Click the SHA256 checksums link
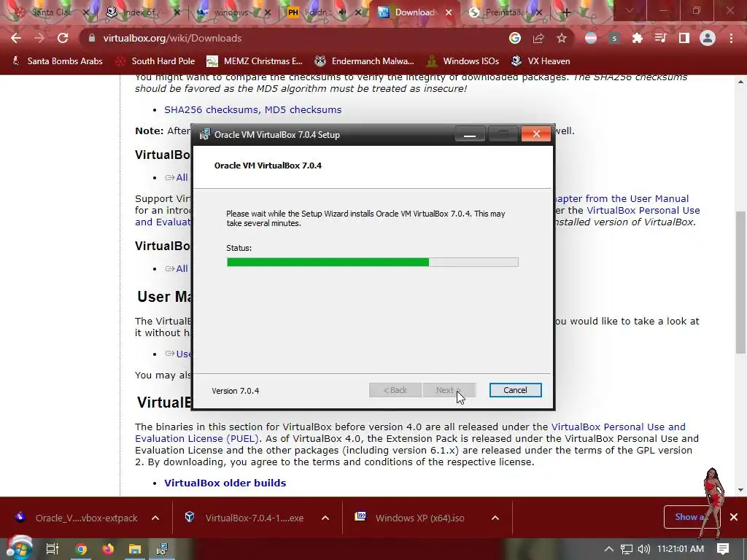 click(212, 109)
